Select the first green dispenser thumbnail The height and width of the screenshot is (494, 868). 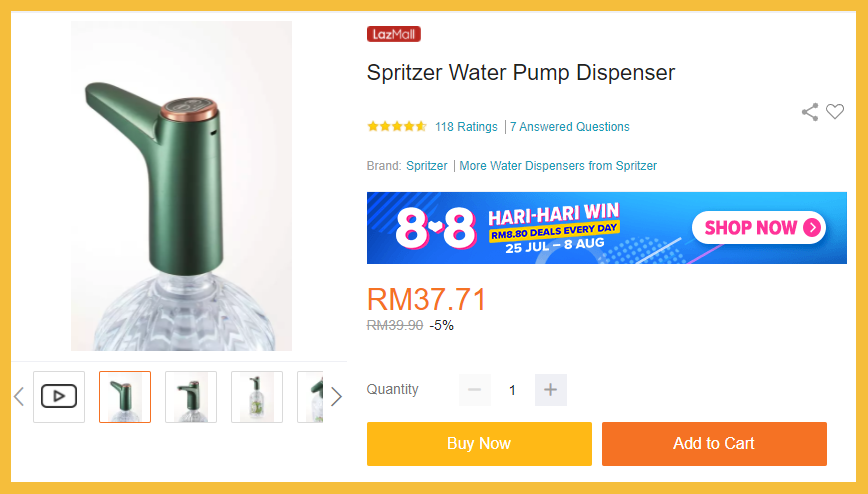(x=125, y=397)
